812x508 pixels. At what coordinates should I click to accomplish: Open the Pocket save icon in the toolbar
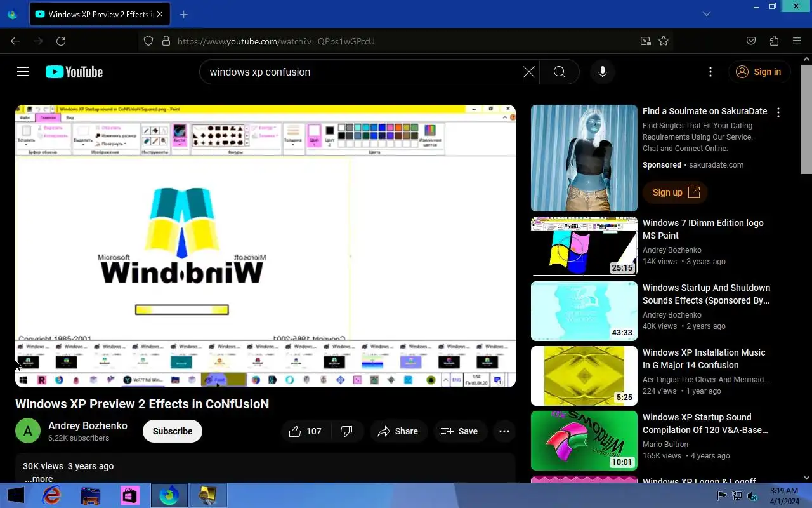pos(751,41)
